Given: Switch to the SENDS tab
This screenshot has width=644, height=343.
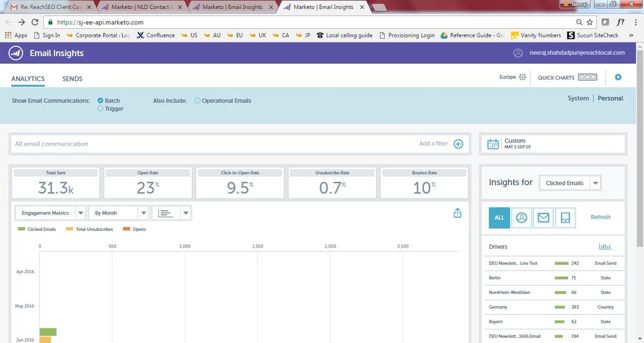Looking at the screenshot, I should [72, 79].
